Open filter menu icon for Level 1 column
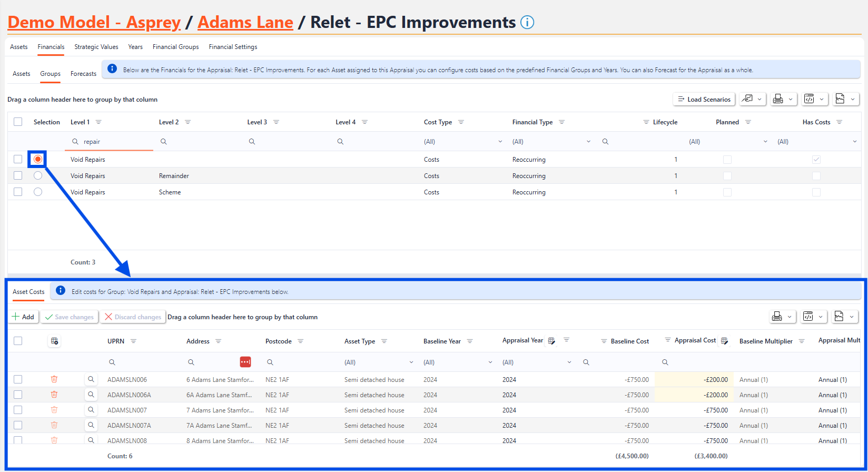Image resolution: width=868 pixels, height=472 pixels. coord(98,122)
